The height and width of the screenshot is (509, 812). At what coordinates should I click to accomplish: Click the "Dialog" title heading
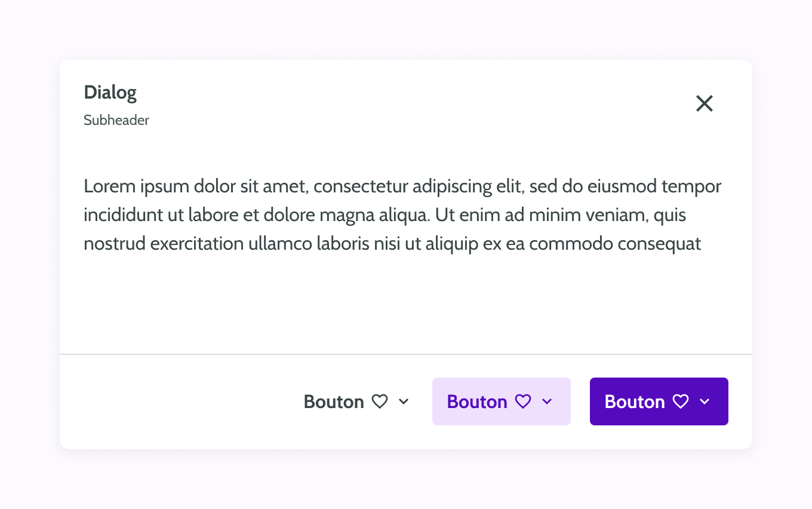click(110, 93)
